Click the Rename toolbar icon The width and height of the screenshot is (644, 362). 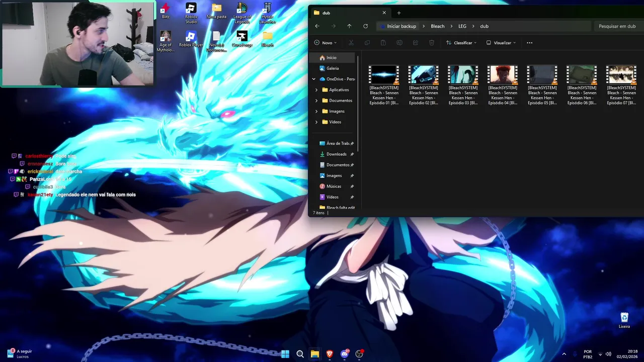point(399,43)
